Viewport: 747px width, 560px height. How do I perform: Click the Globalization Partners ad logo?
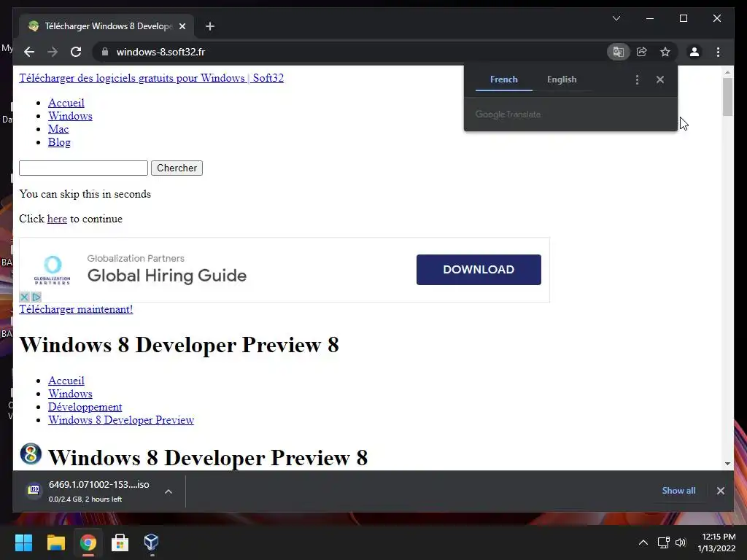52,270
